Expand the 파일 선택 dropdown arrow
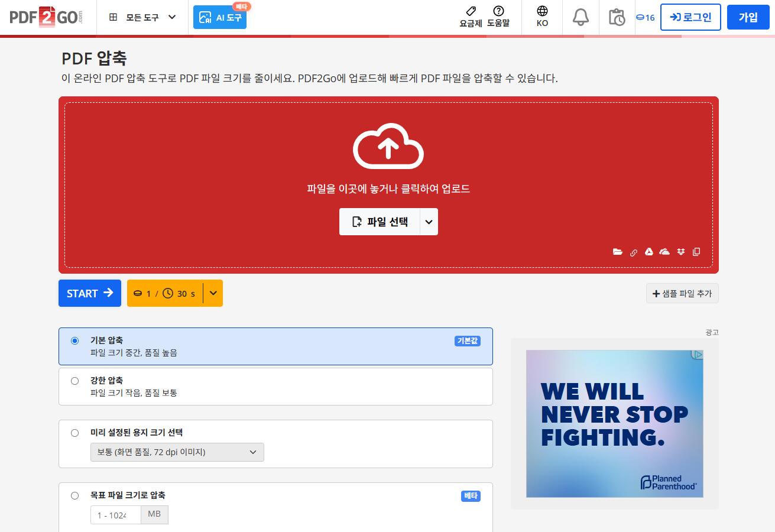775x532 pixels. tap(429, 222)
